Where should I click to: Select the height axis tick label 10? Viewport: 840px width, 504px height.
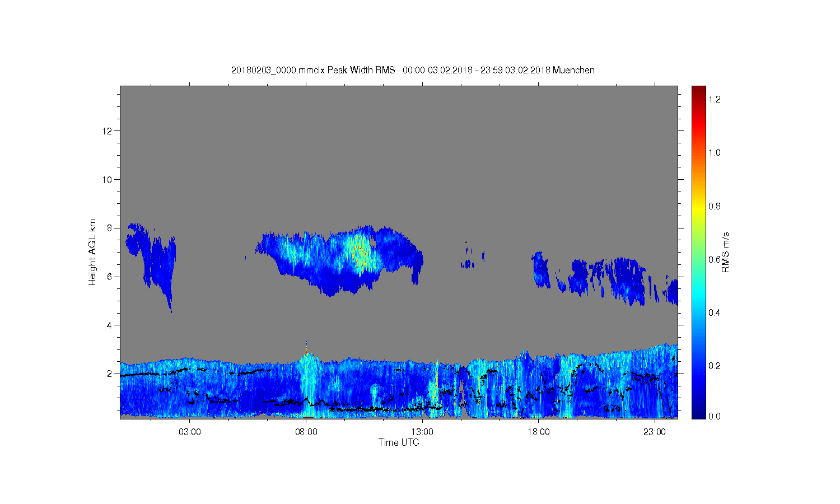108,180
